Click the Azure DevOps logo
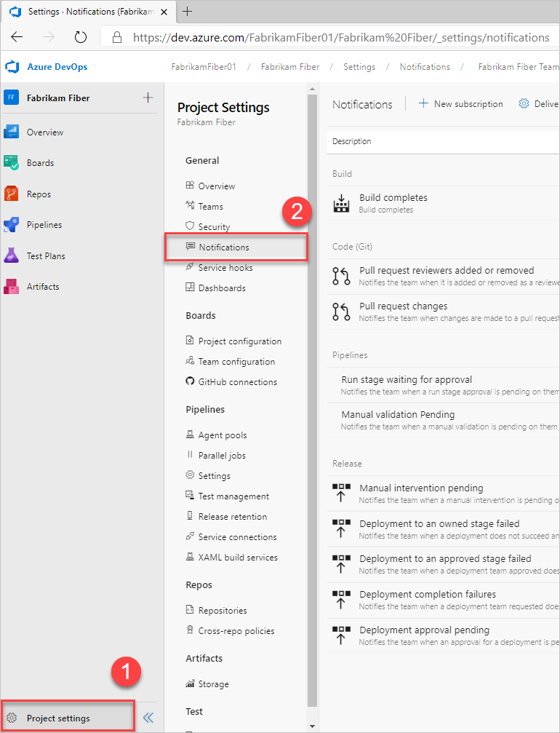The width and height of the screenshot is (560, 733). 12,67
